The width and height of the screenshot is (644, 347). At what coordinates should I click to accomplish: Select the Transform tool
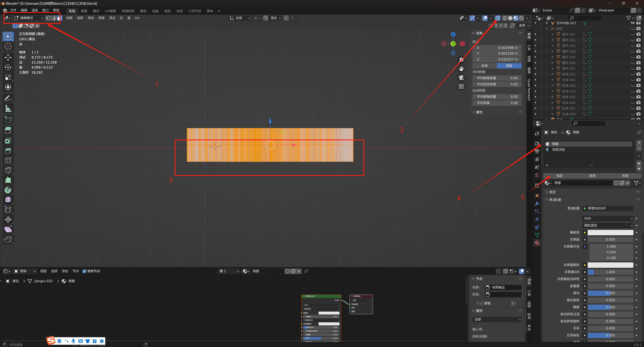pos(8,87)
